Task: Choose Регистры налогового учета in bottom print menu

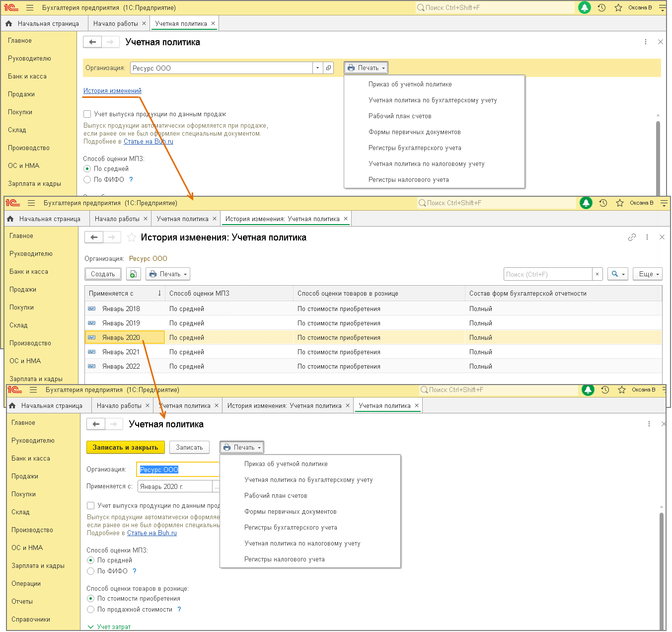Action: (x=285, y=559)
